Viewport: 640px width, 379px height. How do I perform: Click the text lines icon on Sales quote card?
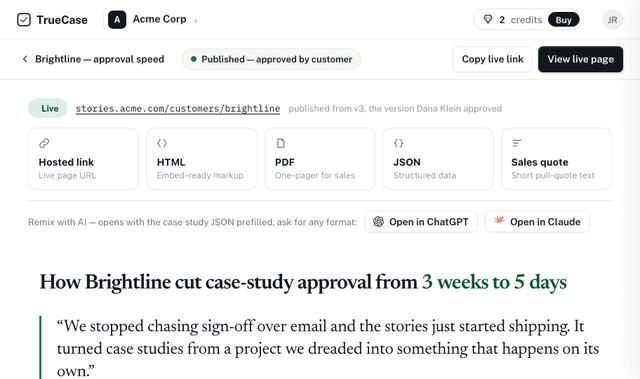pyautogui.click(x=517, y=143)
